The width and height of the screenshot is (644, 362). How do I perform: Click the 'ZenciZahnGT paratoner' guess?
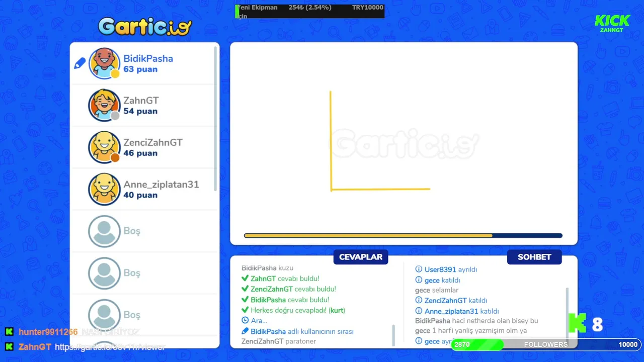(x=279, y=341)
